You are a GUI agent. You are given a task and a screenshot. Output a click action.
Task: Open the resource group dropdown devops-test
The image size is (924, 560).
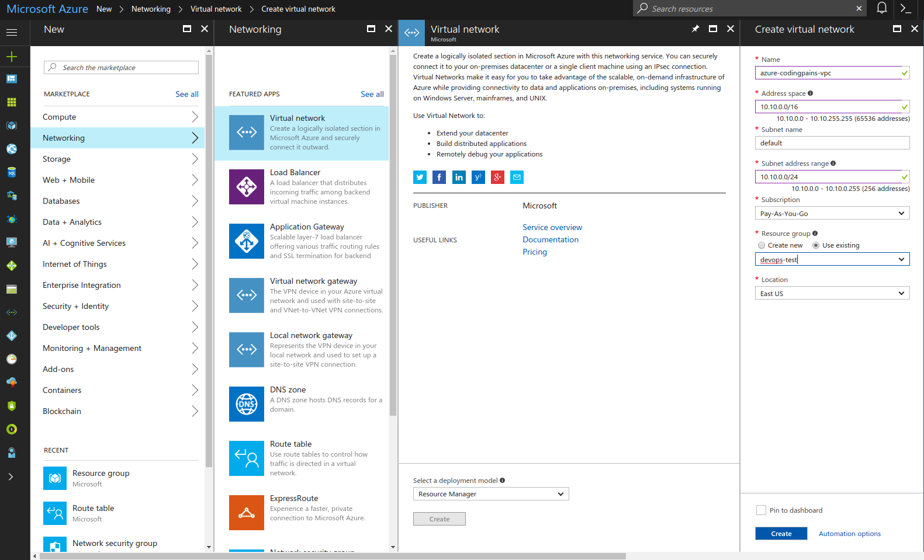832,259
